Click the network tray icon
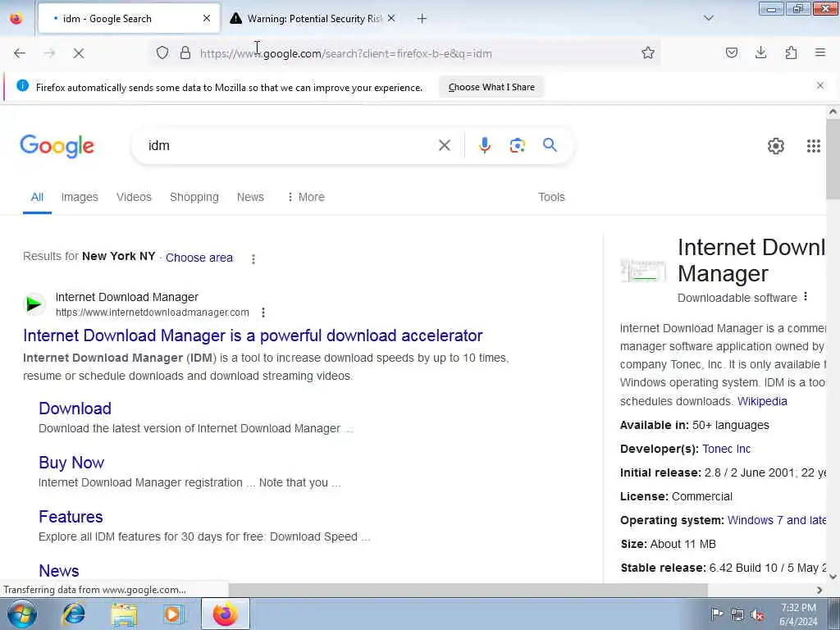The height and width of the screenshot is (630, 840). (737, 614)
